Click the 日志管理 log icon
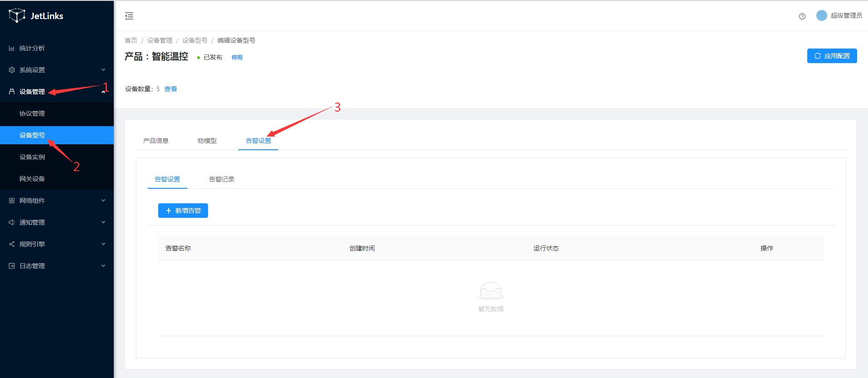 pyautogui.click(x=12, y=266)
